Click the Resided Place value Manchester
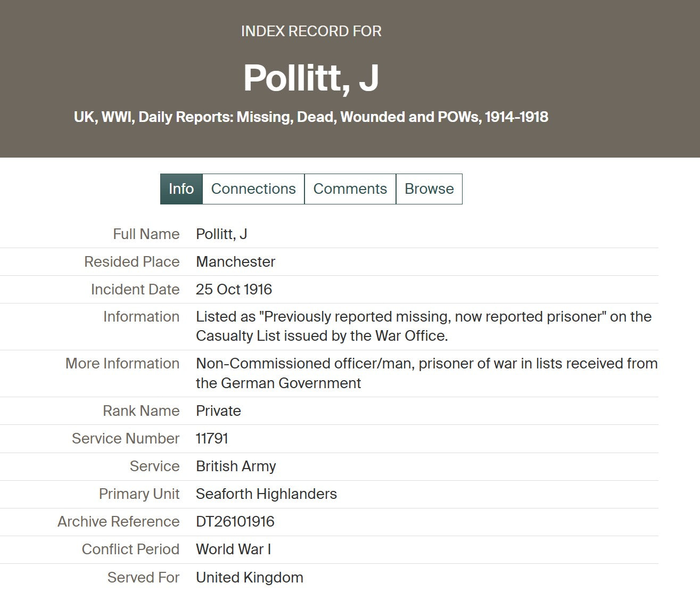This screenshot has width=700, height=591. point(235,262)
